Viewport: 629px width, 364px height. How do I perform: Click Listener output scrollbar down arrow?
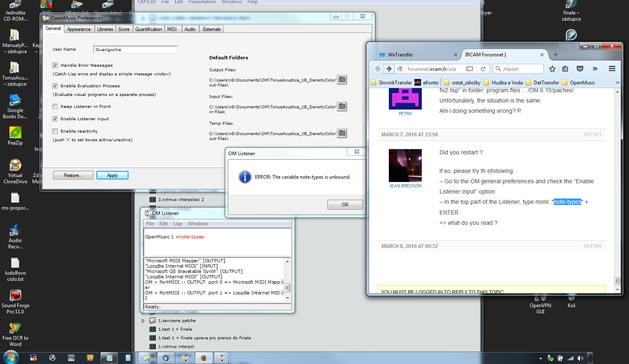pos(288,298)
